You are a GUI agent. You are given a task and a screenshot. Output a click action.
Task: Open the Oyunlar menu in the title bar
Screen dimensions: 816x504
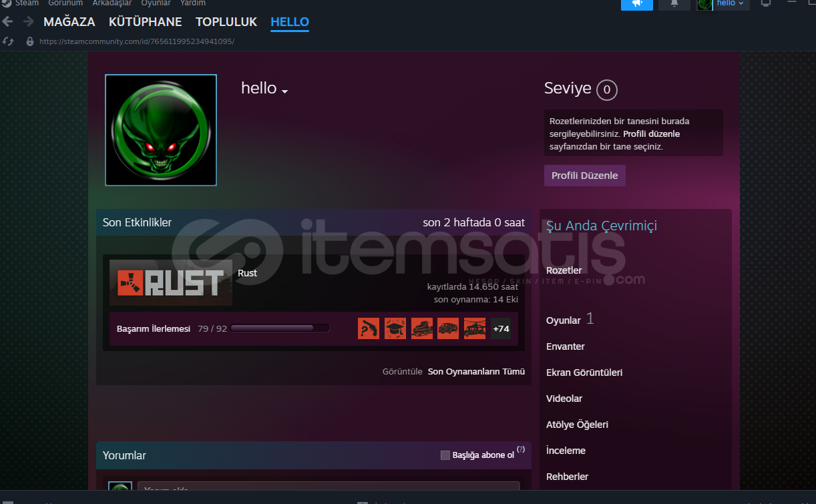[155, 3]
